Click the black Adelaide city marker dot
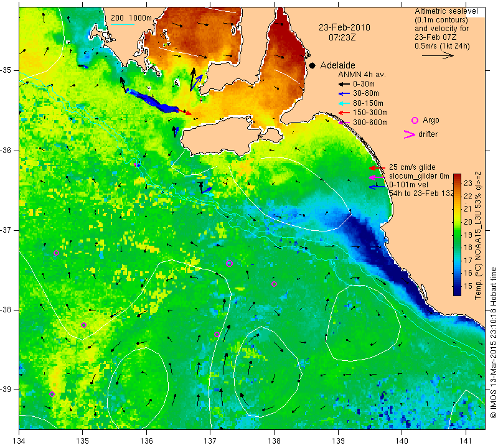 click(312, 65)
